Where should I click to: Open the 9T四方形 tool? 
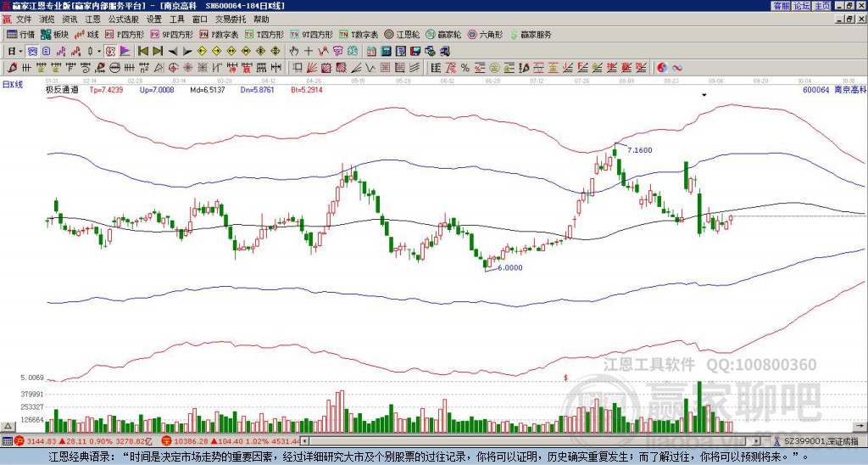[312, 34]
